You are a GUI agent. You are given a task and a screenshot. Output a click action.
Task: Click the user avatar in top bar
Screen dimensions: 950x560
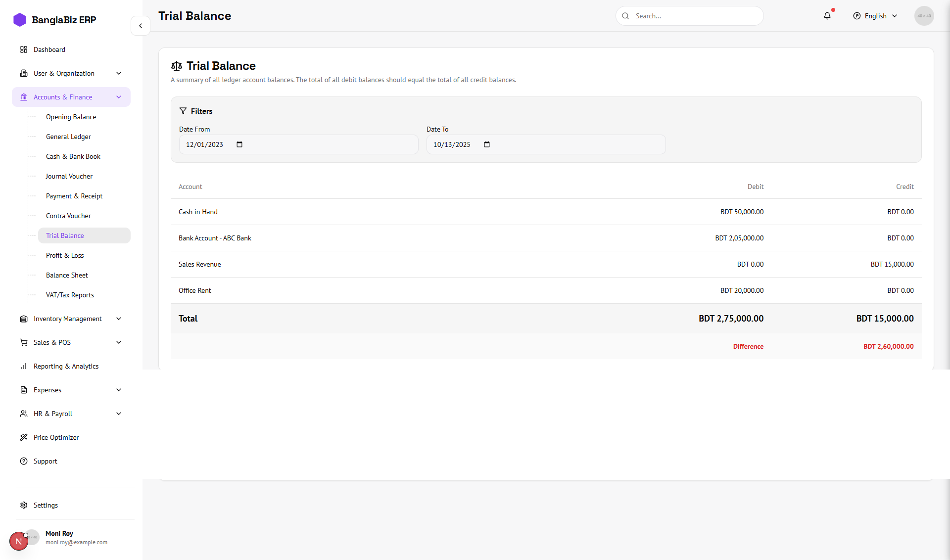[x=924, y=16]
